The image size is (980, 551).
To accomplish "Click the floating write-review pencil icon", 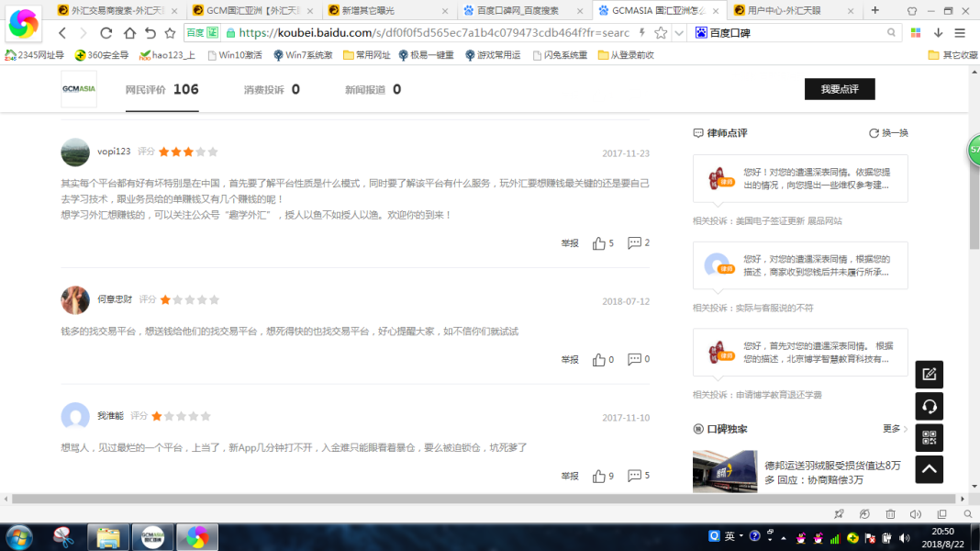I will [929, 375].
